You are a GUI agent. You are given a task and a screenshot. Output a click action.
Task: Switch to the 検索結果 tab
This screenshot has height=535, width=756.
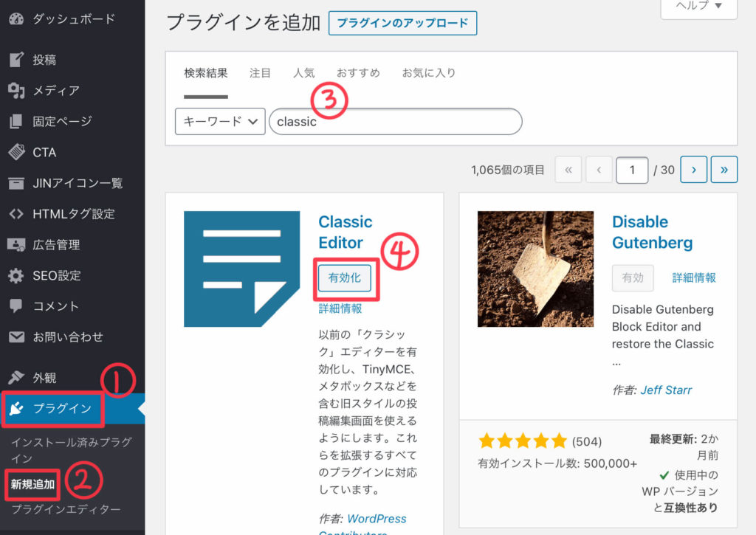click(206, 73)
